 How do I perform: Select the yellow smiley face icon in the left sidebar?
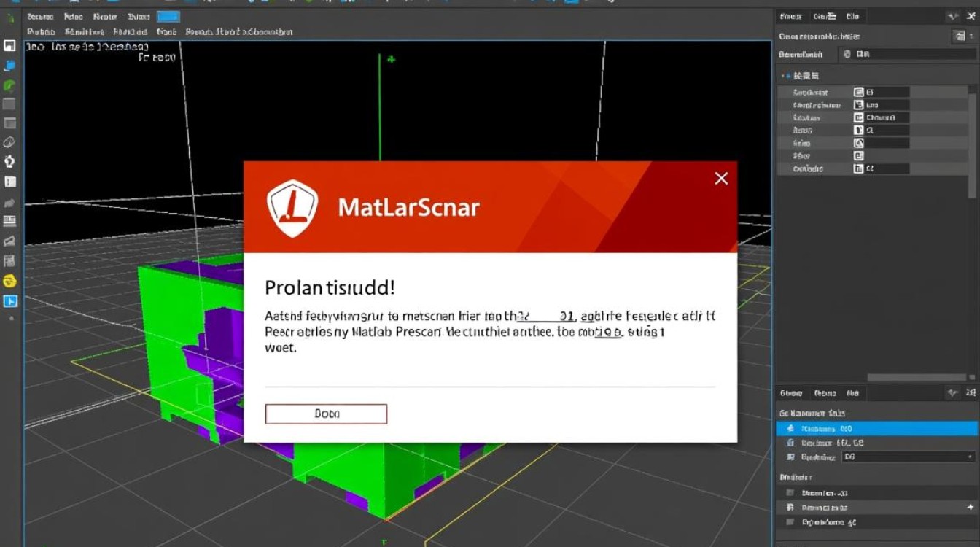(9, 281)
